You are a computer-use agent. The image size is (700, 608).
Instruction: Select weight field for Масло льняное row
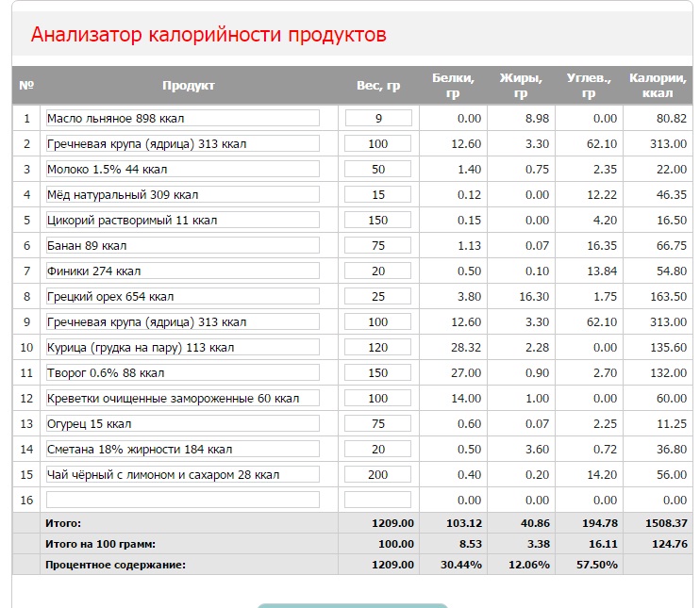(378, 119)
